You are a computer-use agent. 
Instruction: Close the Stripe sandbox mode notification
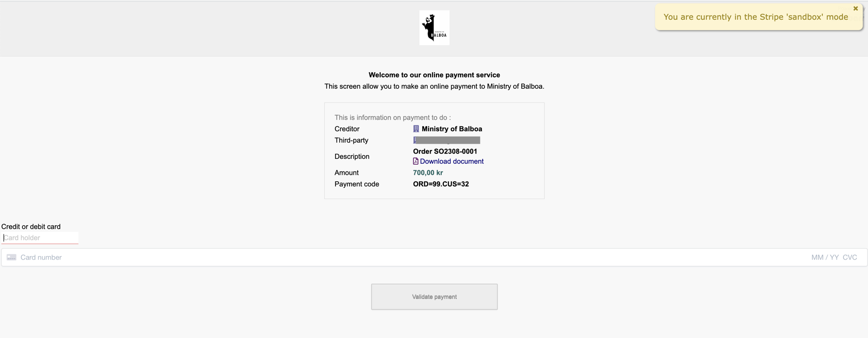(855, 9)
